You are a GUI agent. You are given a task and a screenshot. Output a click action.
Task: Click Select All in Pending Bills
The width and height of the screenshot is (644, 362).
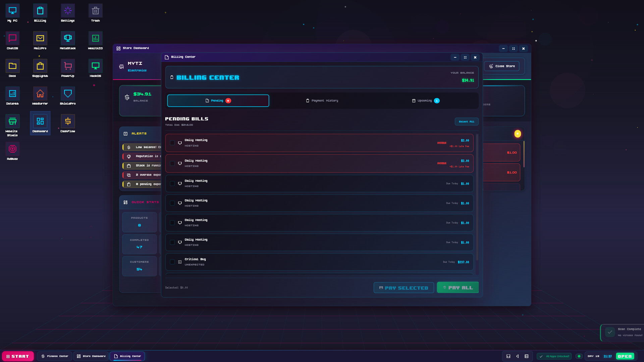(x=467, y=121)
